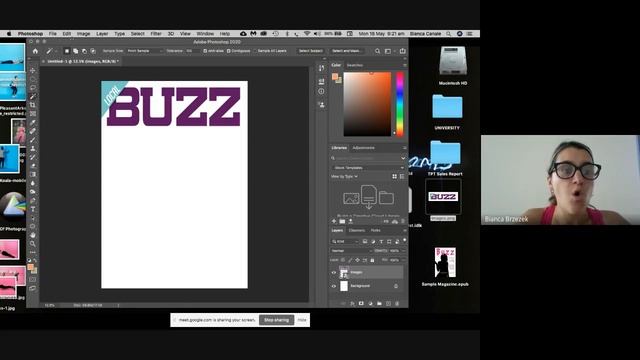Click inside the color picker field
The width and height of the screenshot is (640, 360).
click(367, 104)
